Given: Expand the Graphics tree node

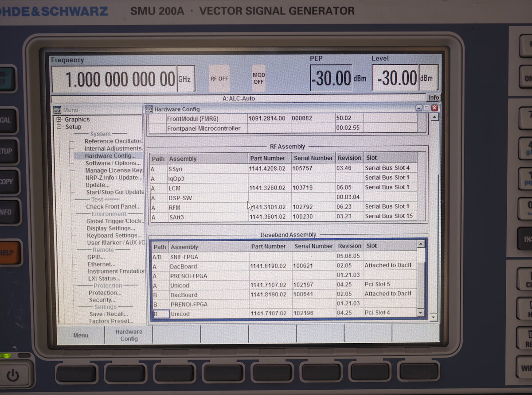Looking at the screenshot, I should [x=59, y=120].
